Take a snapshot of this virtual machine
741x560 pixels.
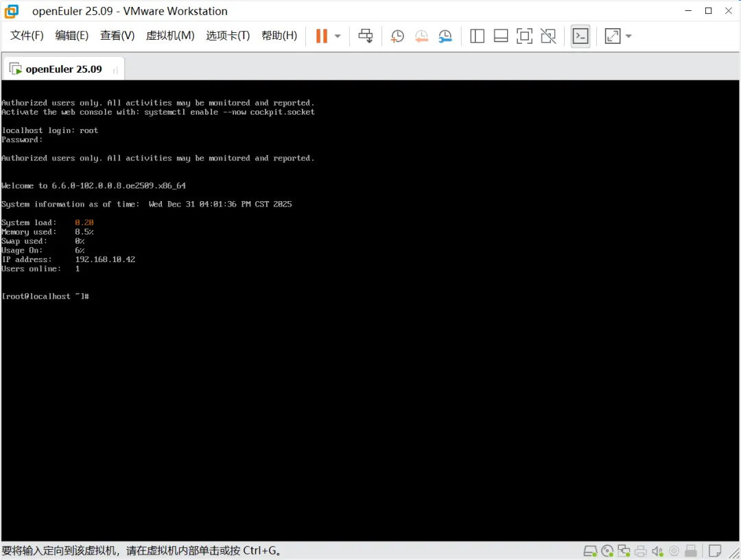pyautogui.click(x=397, y=36)
